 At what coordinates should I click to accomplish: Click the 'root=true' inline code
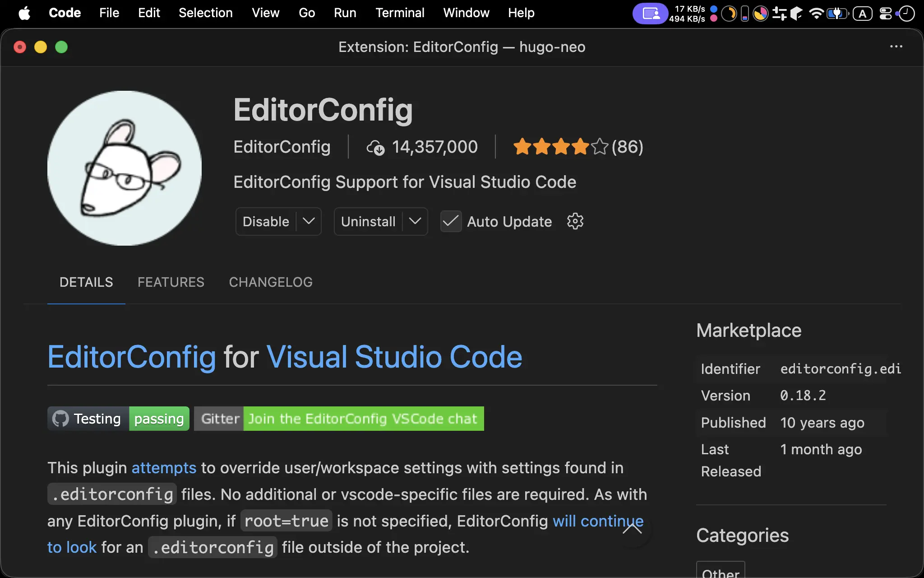[286, 521]
